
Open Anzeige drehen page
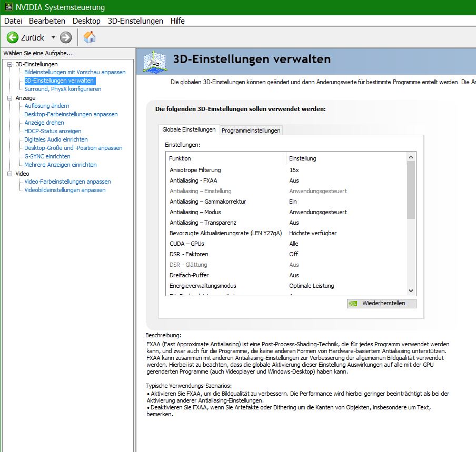coord(44,123)
